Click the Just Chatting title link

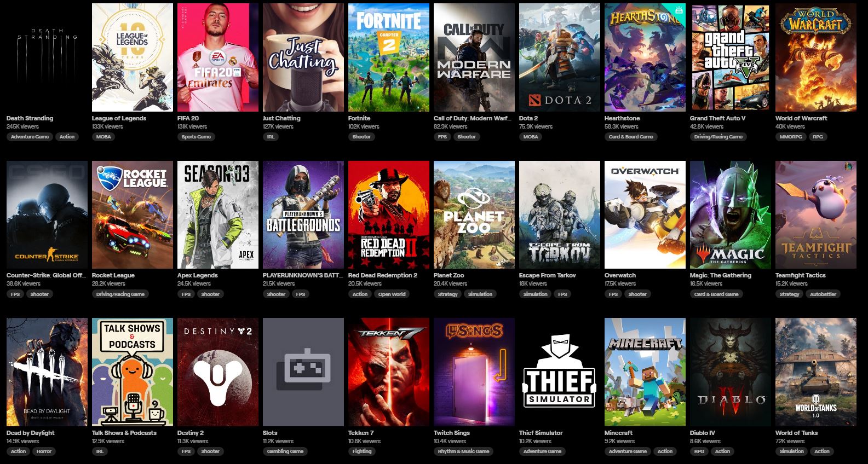(x=281, y=118)
